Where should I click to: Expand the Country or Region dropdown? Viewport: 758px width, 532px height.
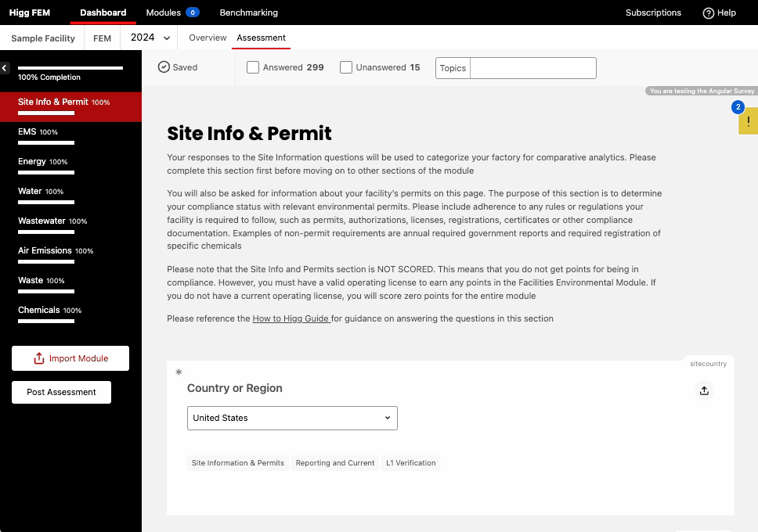click(x=292, y=418)
